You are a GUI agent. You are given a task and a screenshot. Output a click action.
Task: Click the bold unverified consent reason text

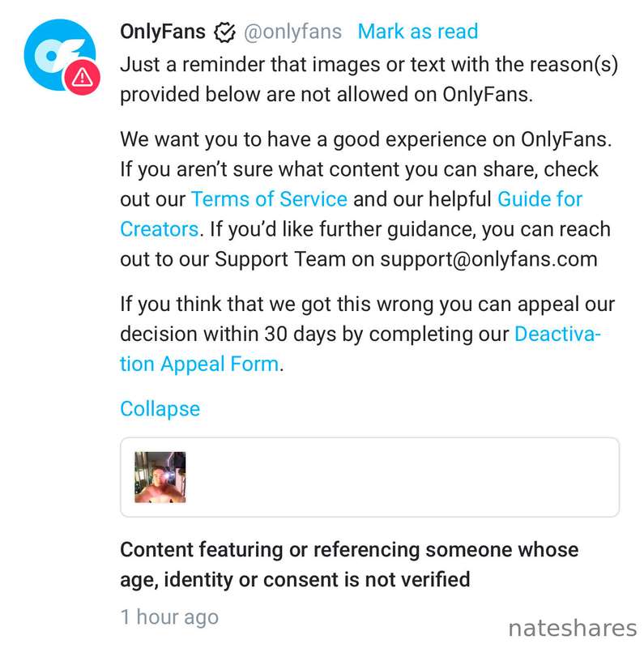[348, 564]
